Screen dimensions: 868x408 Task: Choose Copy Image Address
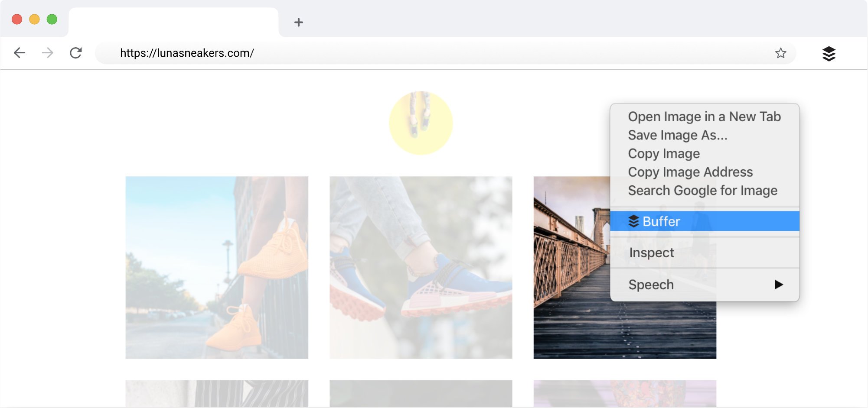[x=690, y=172]
